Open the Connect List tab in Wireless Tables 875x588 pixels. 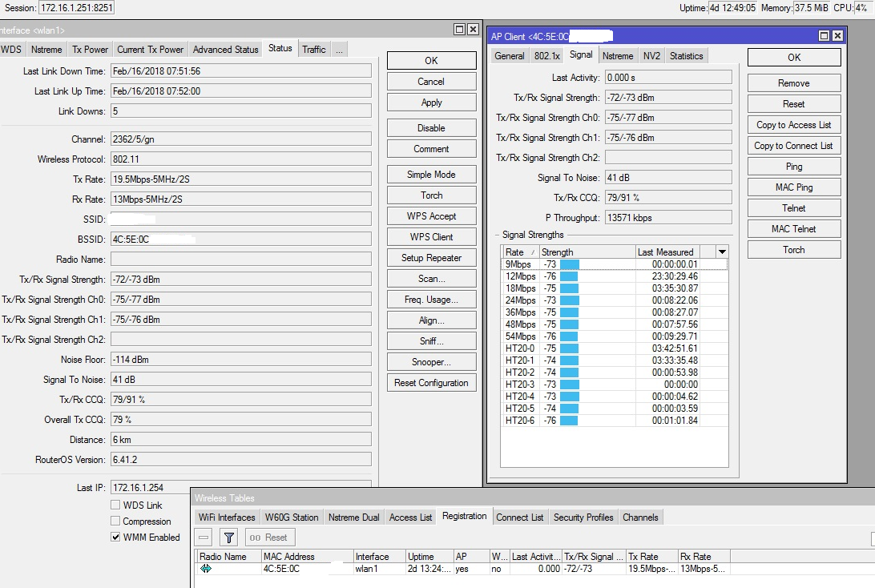pyautogui.click(x=519, y=518)
